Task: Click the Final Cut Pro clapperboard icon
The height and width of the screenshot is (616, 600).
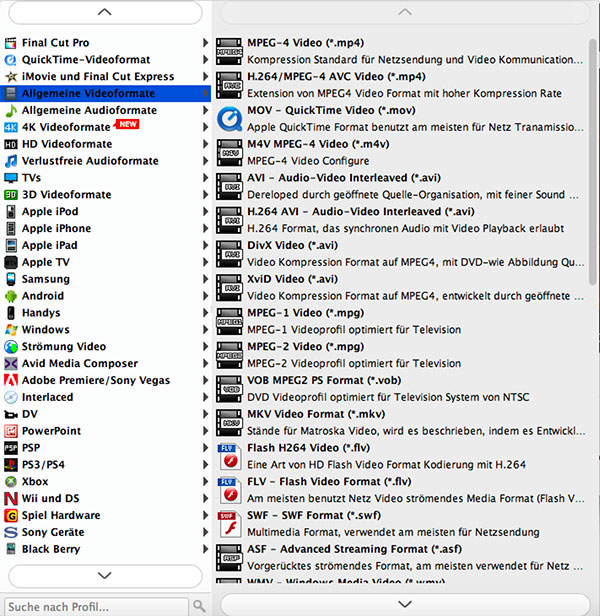Action: 11,43
